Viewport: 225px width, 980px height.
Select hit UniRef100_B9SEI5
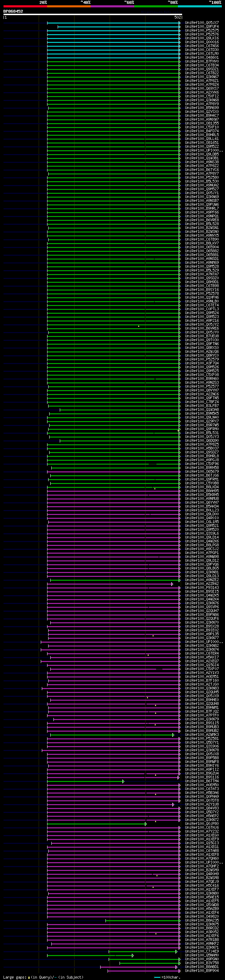[202, 592]
